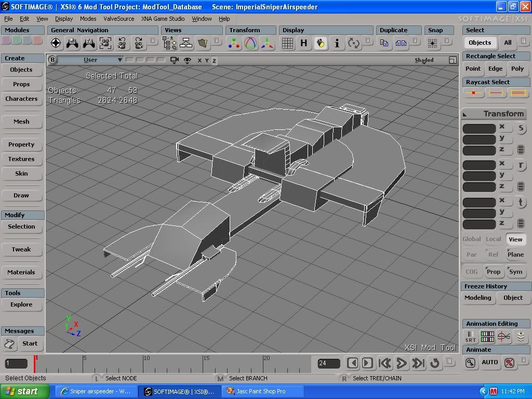Image resolution: width=532 pixels, height=399 pixels.
Task: Open the animation curve editor icon
Action: click(x=504, y=337)
